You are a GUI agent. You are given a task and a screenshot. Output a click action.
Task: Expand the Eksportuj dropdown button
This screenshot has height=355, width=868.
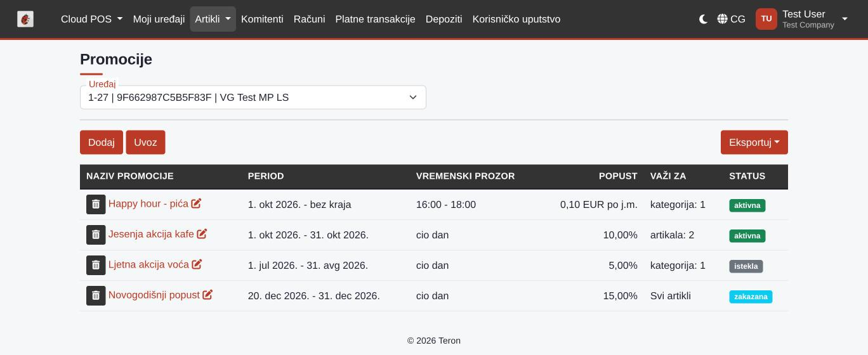(x=754, y=142)
